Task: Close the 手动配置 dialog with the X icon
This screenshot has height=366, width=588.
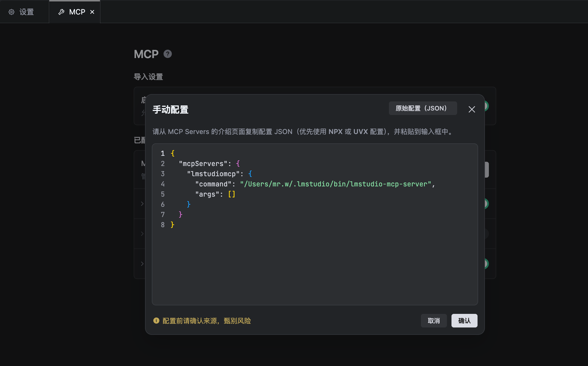Action: pos(472,109)
